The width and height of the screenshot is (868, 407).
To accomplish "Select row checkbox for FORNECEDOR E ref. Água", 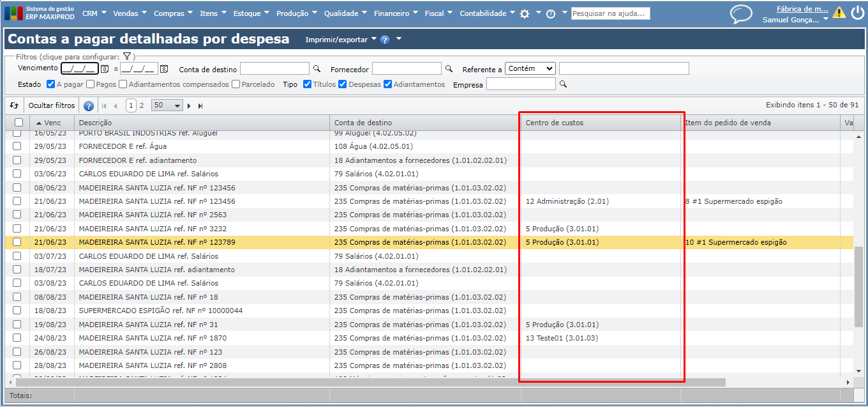I will [x=17, y=146].
